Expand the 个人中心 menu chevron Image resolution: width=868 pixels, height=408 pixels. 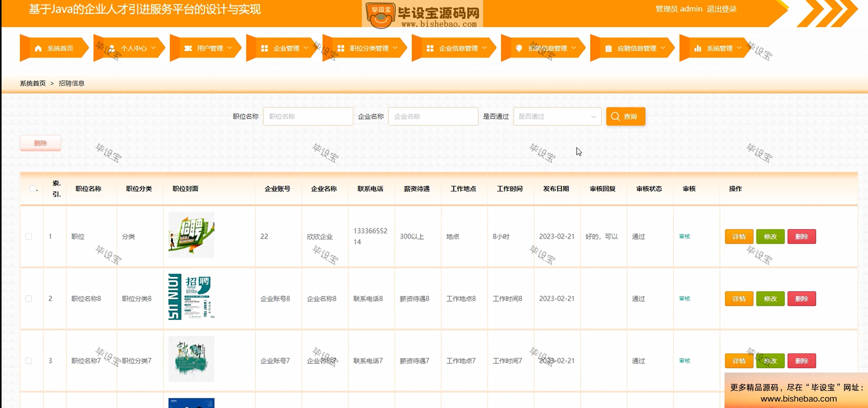pos(153,48)
